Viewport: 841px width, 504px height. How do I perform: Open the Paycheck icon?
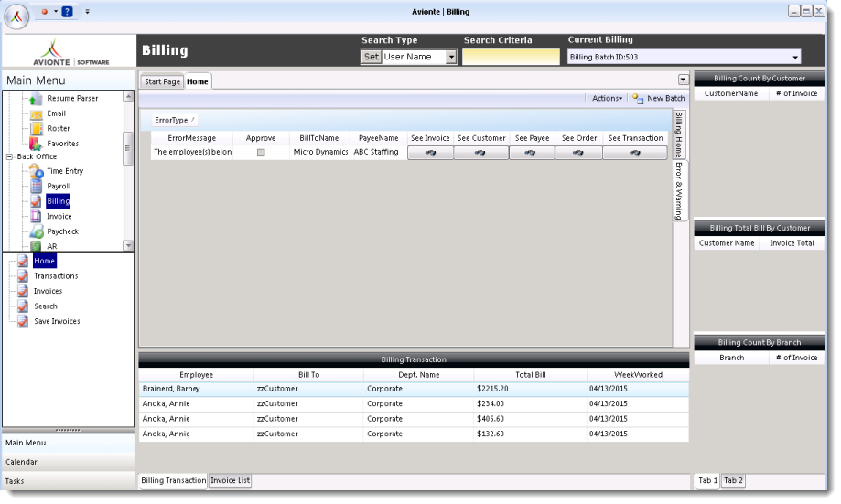36,231
